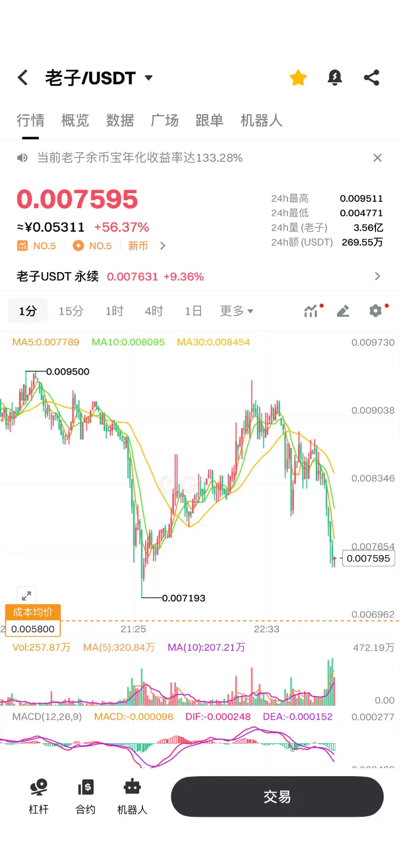Tap the share icon
The width and height of the screenshot is (400, 868).
pos(372,78)
